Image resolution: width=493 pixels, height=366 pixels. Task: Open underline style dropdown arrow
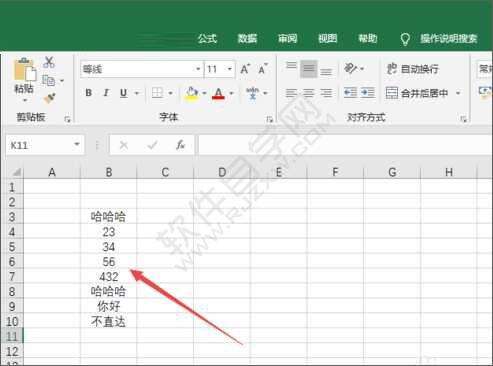click(137, 93)
